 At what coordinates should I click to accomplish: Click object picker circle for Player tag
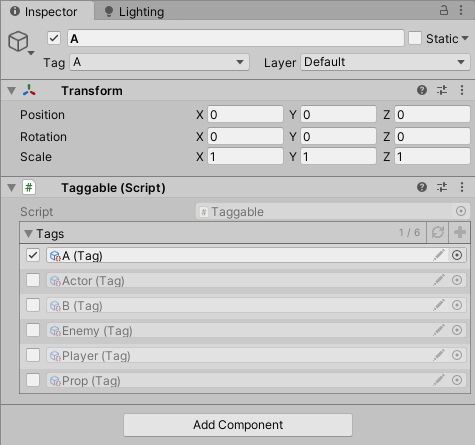pos(457,355)
